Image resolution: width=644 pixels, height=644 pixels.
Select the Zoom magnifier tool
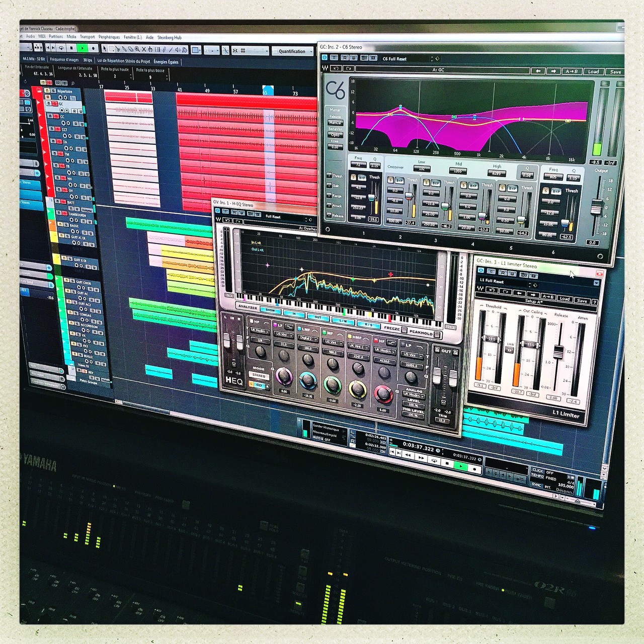[137, 49]
